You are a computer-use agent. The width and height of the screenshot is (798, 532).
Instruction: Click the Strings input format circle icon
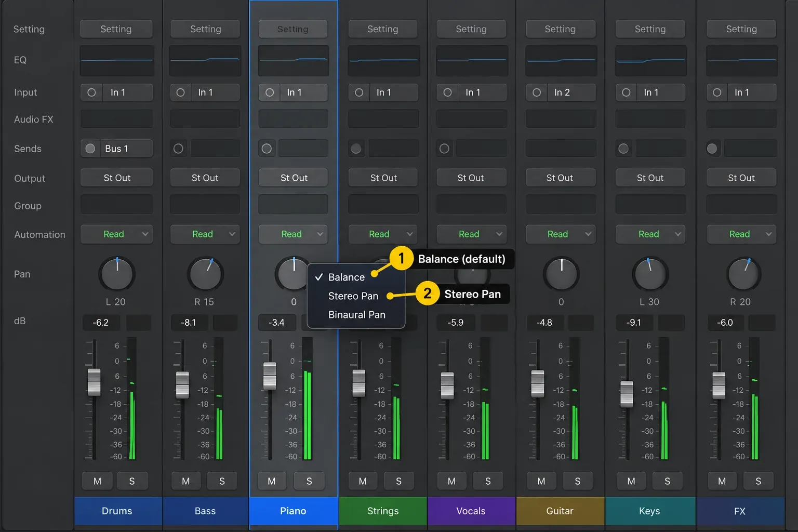(x=359, y=92)
